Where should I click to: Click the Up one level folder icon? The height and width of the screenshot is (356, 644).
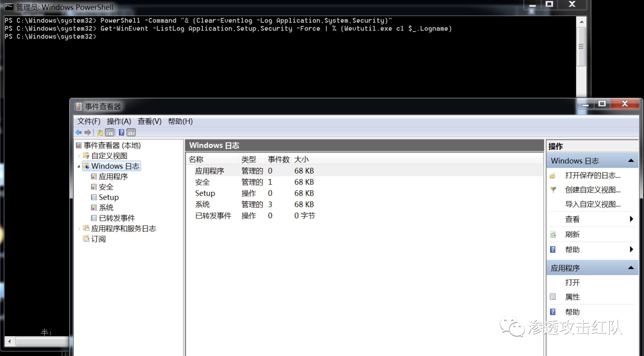[x=100, y=132]
